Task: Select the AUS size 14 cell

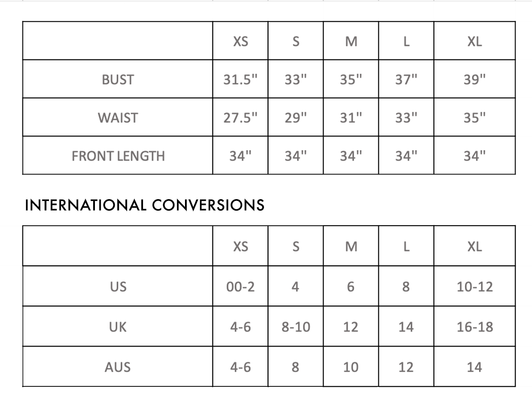Action: coord(474,367)
